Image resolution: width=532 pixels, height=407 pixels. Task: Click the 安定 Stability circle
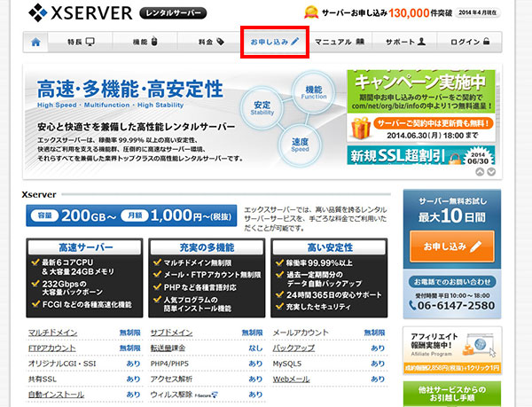pyautogui.click(x=262, y=107)
